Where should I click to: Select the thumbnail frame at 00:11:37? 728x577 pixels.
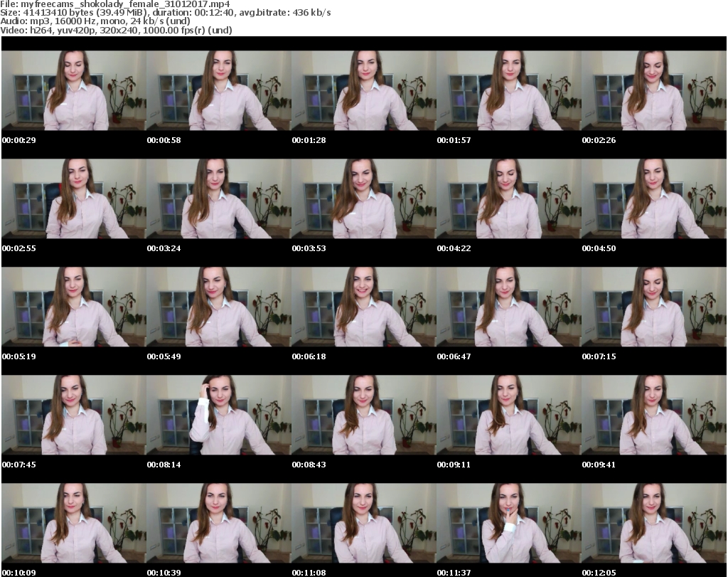coord(509,523)
